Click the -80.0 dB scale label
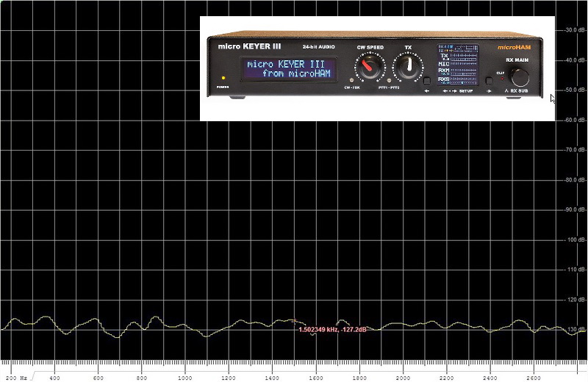 pyautogui.click(x=576, y=180)
